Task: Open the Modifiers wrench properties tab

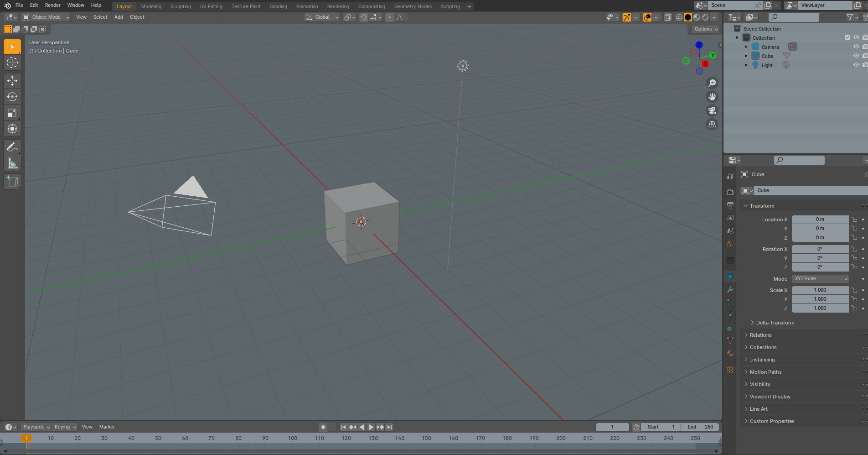Action: 730,289
